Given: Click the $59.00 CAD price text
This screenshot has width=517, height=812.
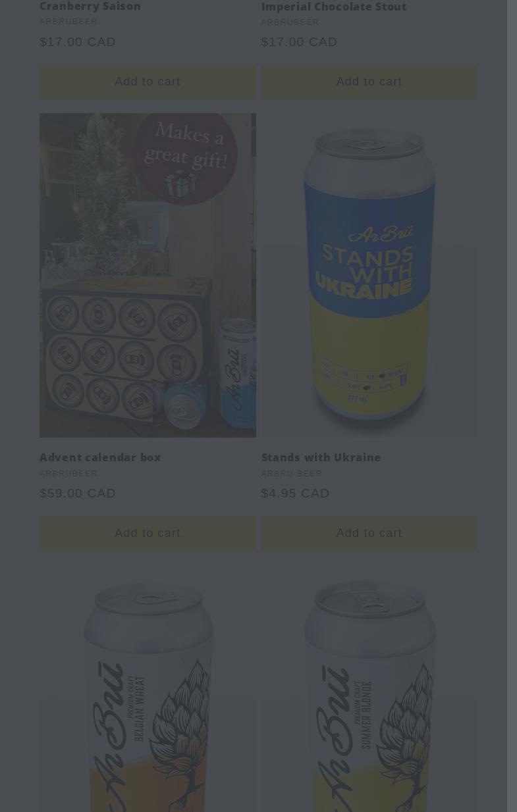Looking at the screenshot, I should 78,493.
